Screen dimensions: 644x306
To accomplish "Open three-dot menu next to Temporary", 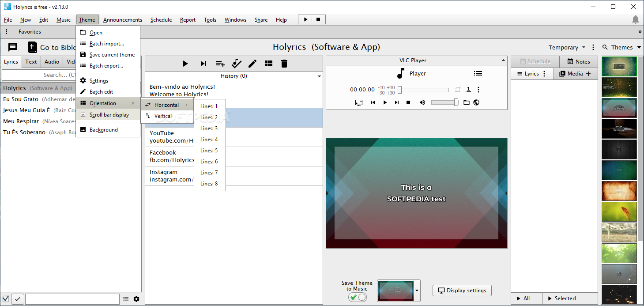I will coord(593,47).
